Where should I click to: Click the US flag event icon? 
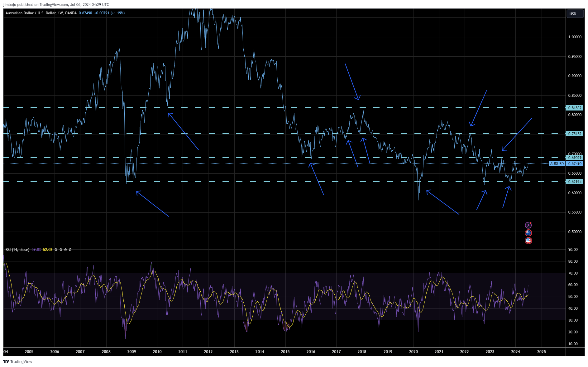528,241
